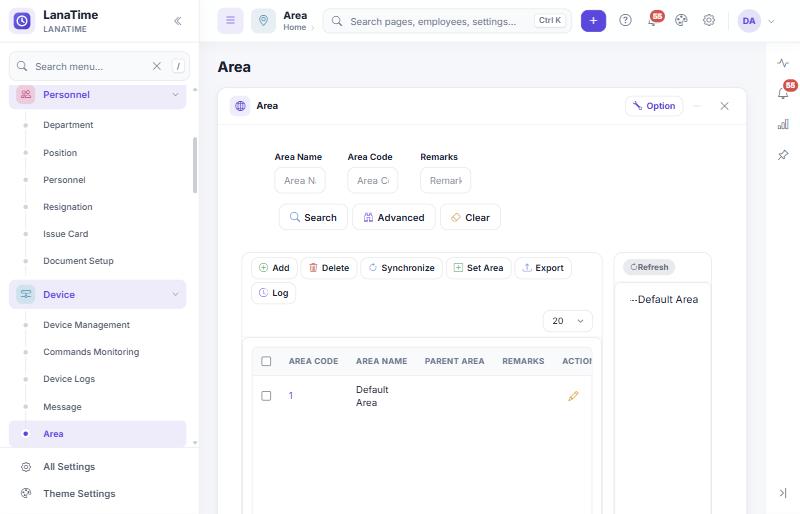
Task: Click the Option button
Action: tap(654, 106)
